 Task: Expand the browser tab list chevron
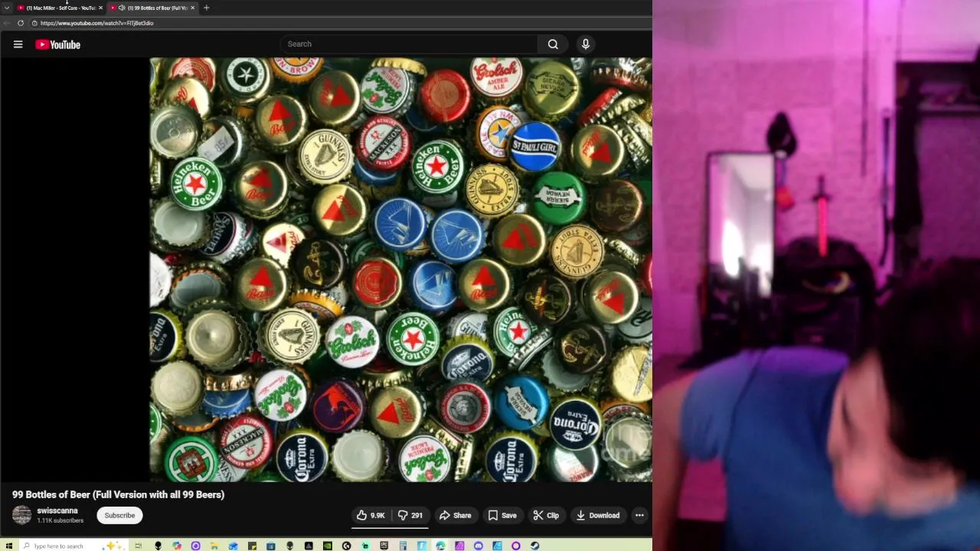point(7,8)
